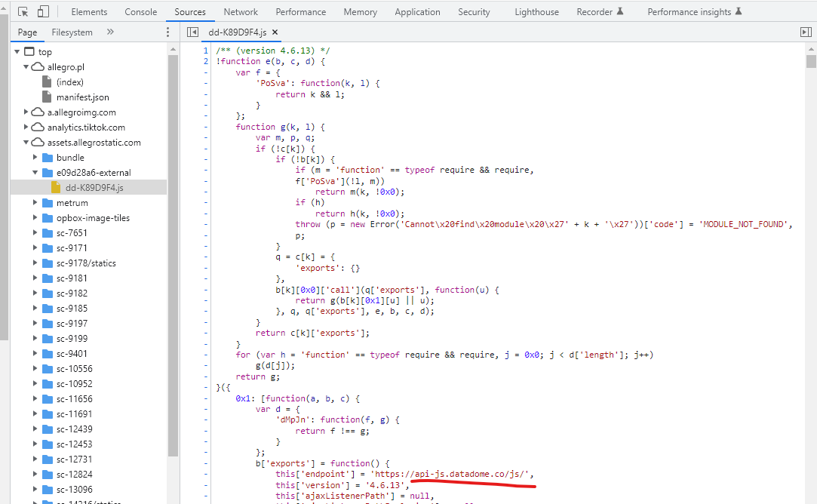Viewport: 817px width, 504px height.
Task: Expand the bundle folder
Action: click(35, 158)
